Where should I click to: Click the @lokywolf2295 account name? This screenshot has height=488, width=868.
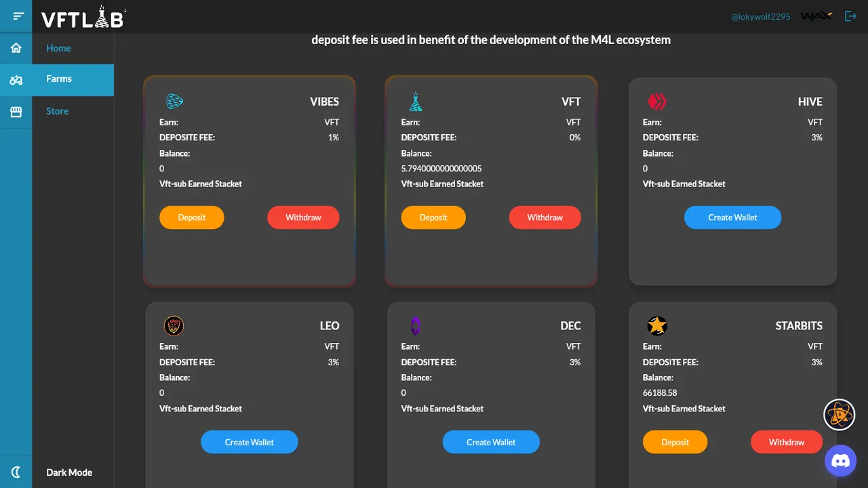[761, 17]
